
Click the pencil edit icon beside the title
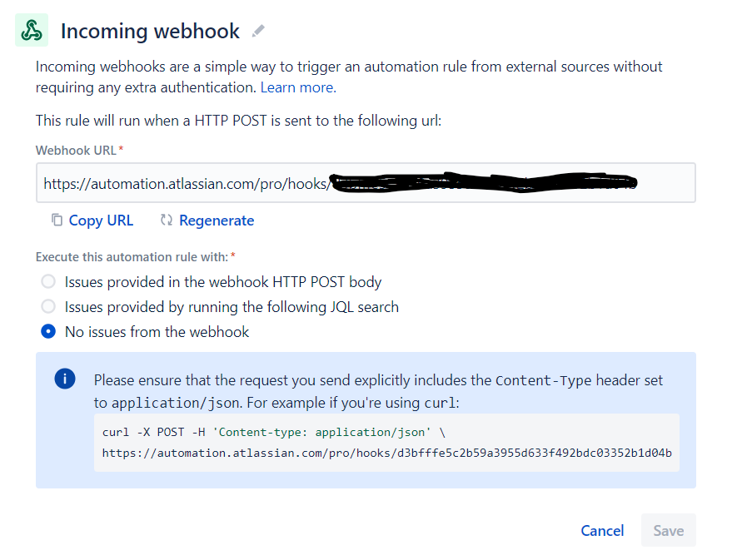tap(258, 31)
